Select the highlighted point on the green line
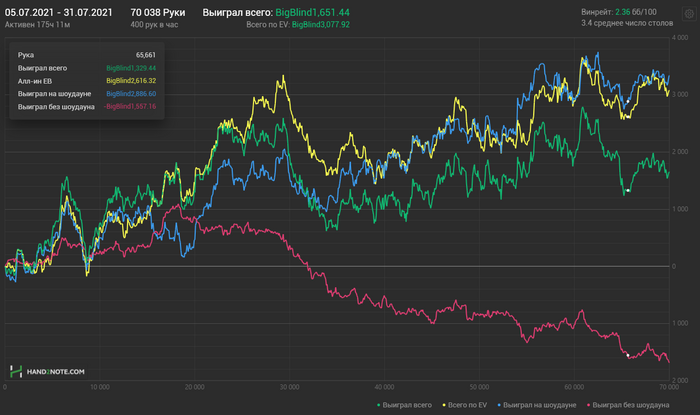This screenshot has width=700, height=415. click(628, 191)
